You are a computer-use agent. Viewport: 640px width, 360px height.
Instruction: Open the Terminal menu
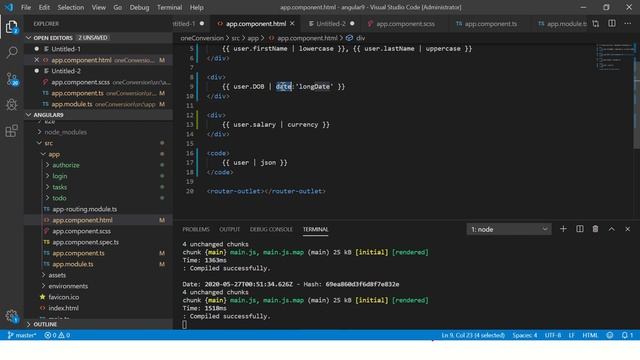(x=169, y=7)
